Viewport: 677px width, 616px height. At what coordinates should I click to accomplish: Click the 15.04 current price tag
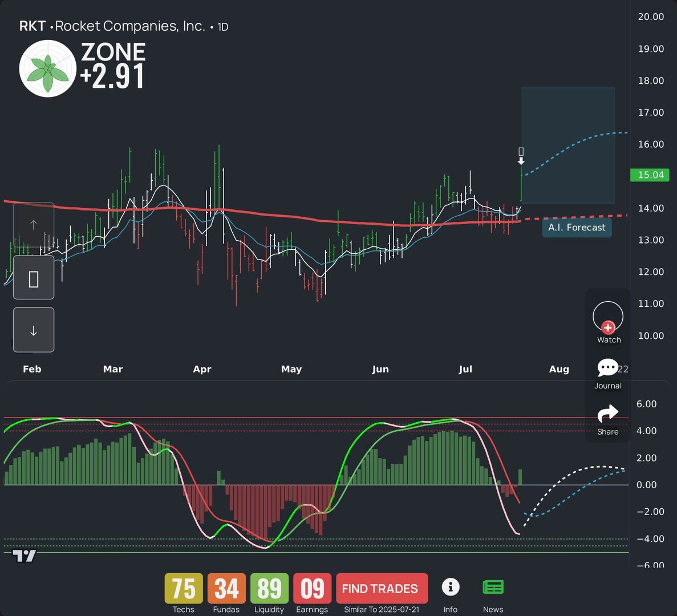point(650,175)
